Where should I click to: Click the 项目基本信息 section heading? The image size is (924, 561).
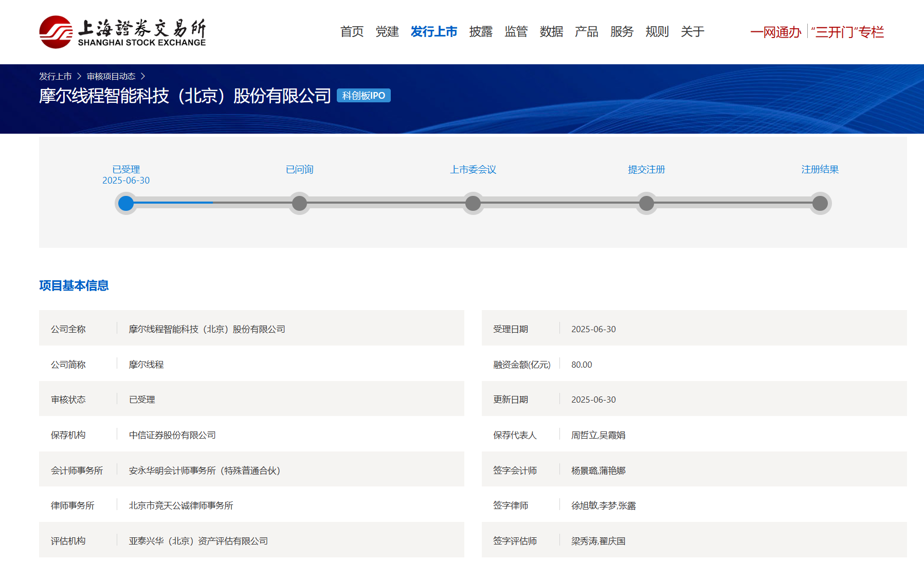[x=74, y=286]
